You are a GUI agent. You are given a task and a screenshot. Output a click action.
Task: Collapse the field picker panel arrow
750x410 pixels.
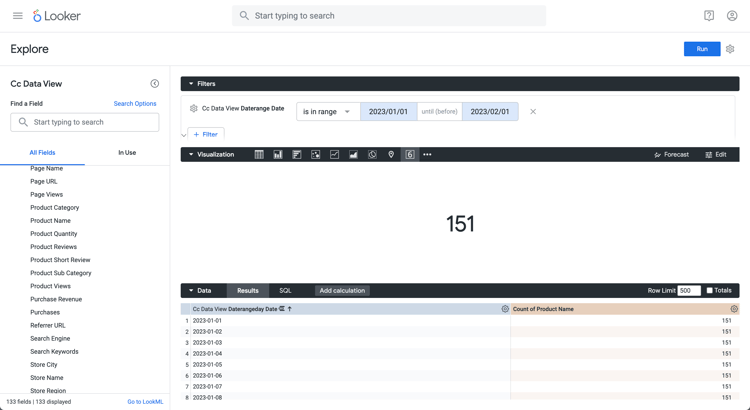[x=154, y=84]
